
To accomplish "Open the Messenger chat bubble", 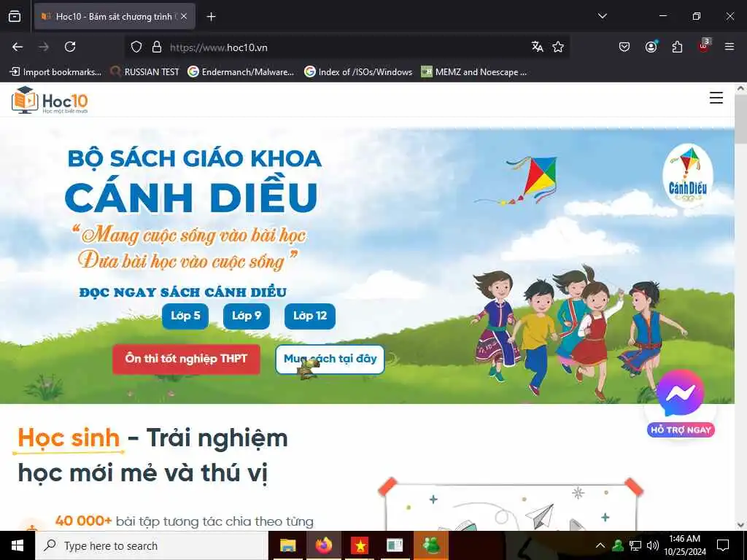I will pyautogui.click(x=681, y=393).
